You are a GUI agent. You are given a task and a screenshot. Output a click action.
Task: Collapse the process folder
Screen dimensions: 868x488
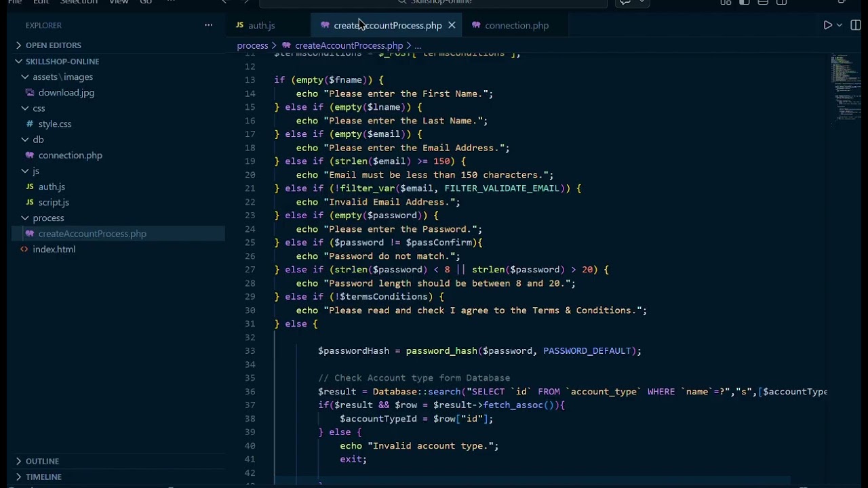(25, 218)
